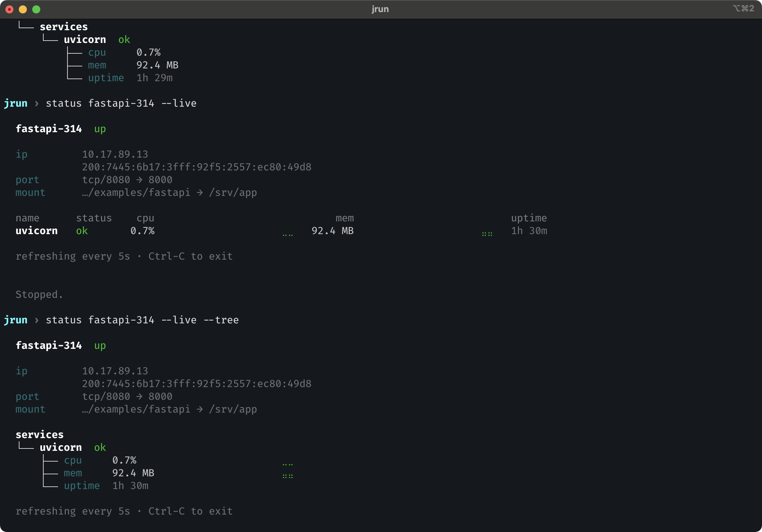Image resolution: width=762 pixels, height=532 pixels.
Task: Zoom the jrun window with green button
Action: point(36,9)
